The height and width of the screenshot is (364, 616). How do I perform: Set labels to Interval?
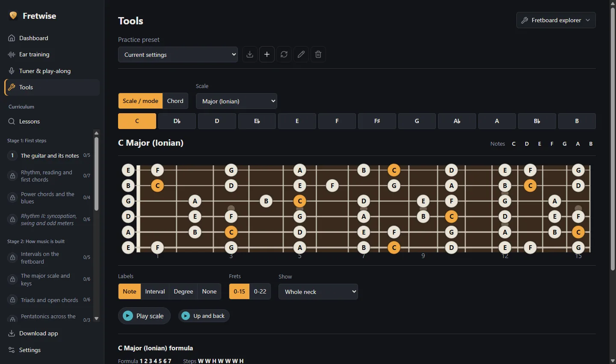pos(155,291)
